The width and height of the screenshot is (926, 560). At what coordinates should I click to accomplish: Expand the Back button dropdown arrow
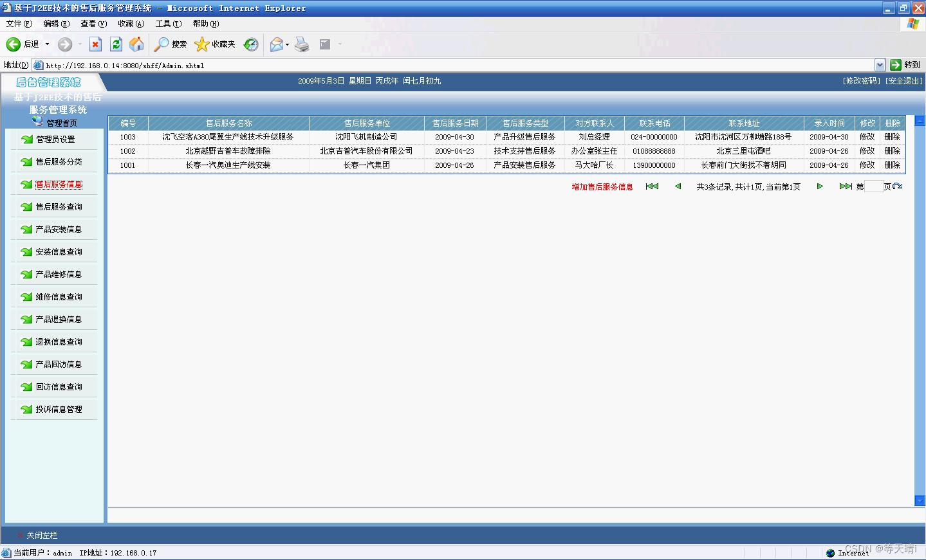[x=46, y=44]
